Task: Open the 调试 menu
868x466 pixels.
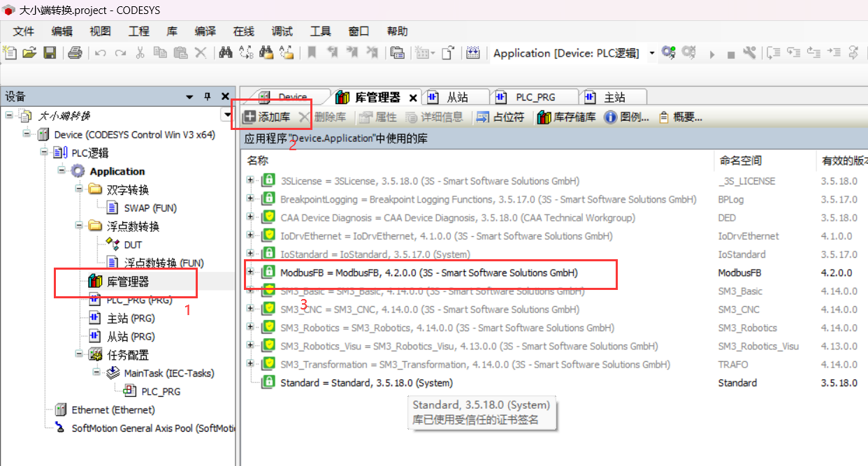Action: (x=282, y=31)
